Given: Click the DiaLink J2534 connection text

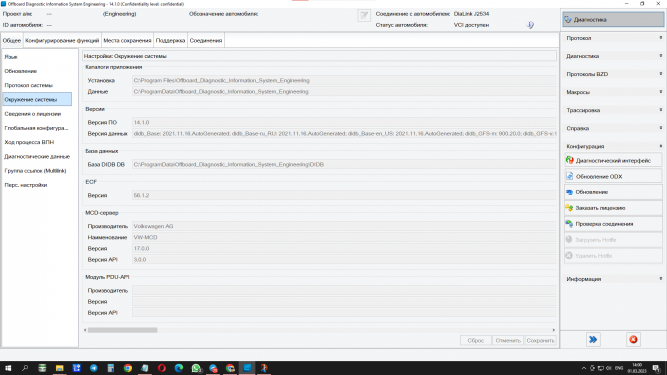Looking at the screenshot, I should point(471,14).
